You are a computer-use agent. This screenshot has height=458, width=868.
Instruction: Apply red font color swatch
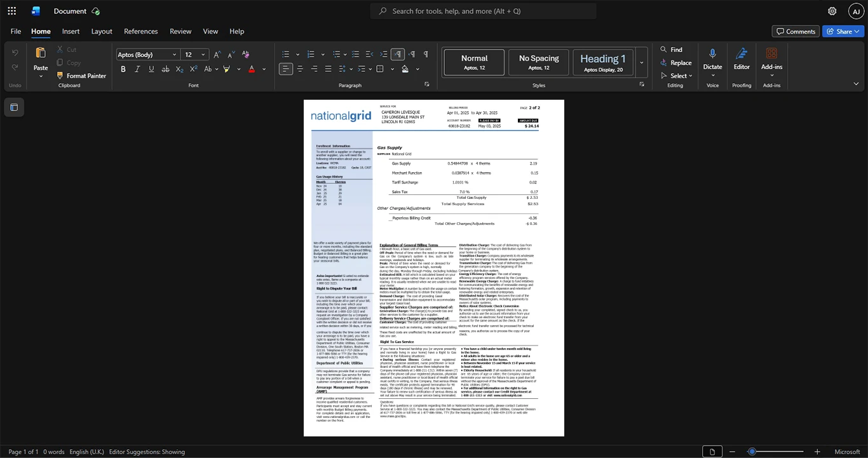pyautogui.click(x=252, y=69)
